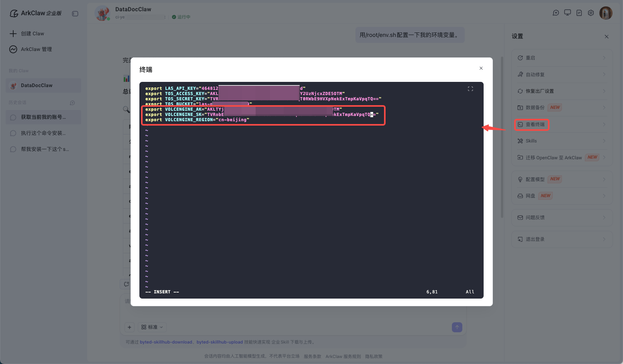
Task: Open history chat 获取当前我的账号…
Action: (43, 117)
